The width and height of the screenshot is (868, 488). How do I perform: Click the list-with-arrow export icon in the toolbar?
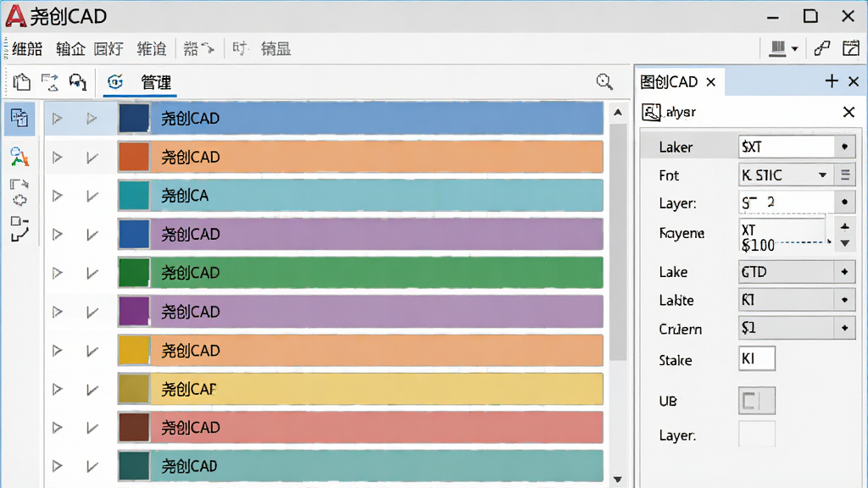click(x=50, y=82)
